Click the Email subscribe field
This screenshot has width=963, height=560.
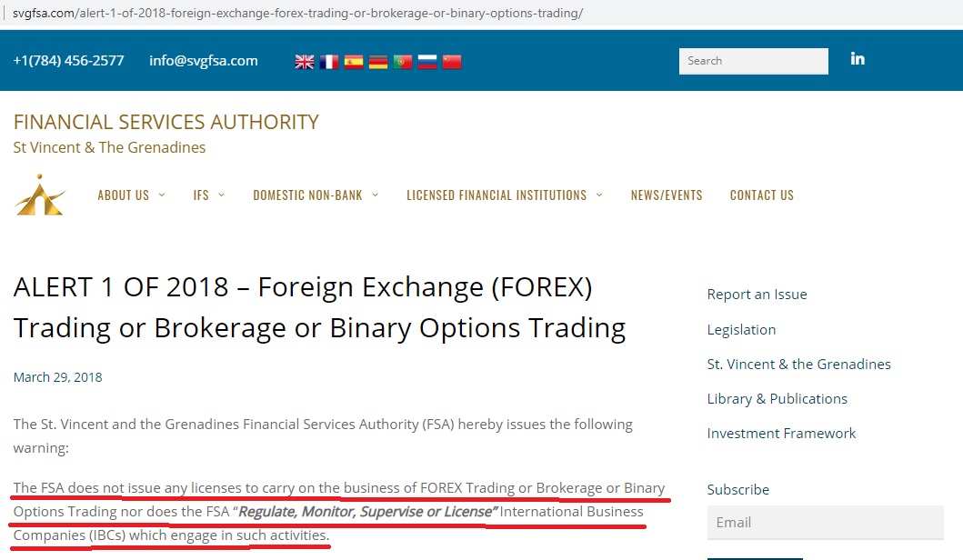826,523
